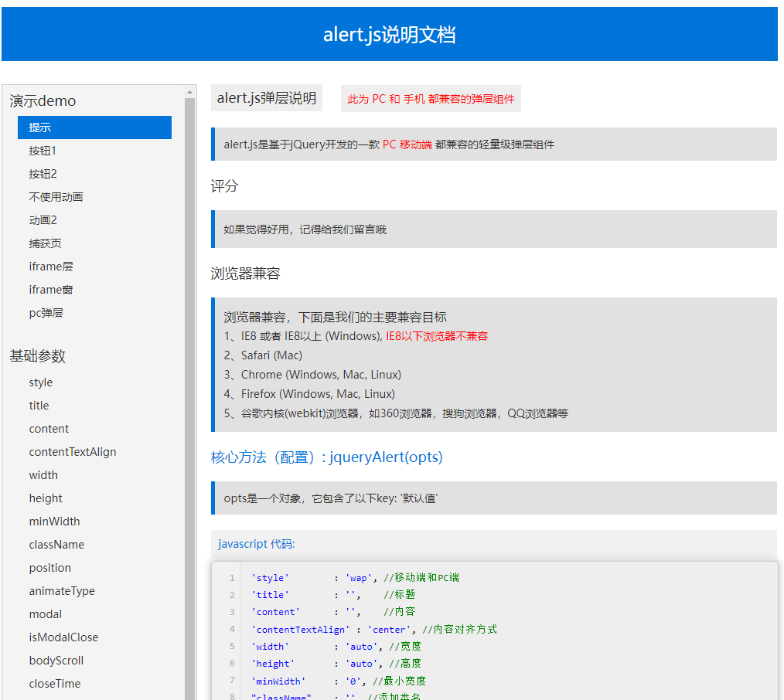Image resolution: width=784 pixels, height=700 pixels.
Task: Open the 按钮1 demo
Action: coord(43,151)
